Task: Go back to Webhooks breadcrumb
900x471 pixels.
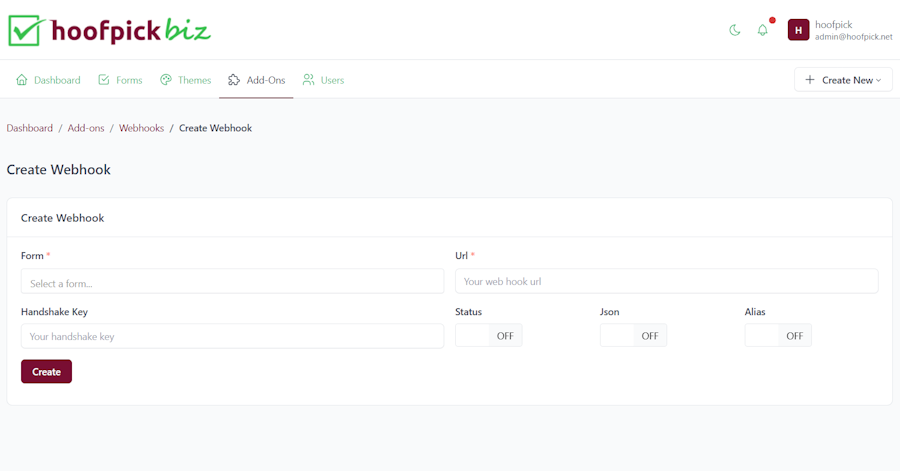Action: 141,128
